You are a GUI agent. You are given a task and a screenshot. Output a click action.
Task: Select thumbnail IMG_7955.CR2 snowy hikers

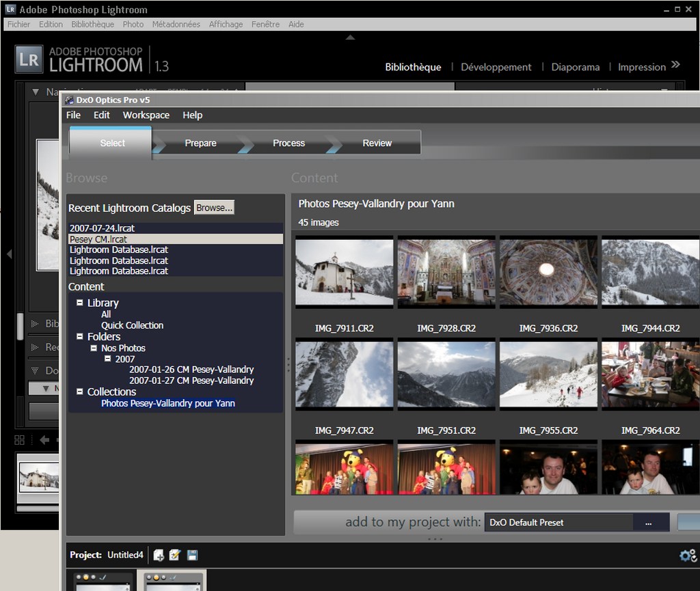tap(548, 374)
